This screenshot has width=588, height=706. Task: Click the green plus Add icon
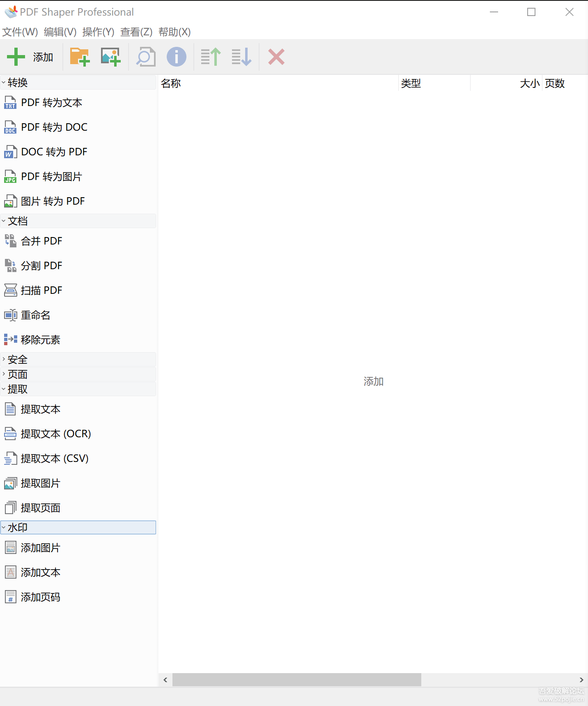pos(16,57)
